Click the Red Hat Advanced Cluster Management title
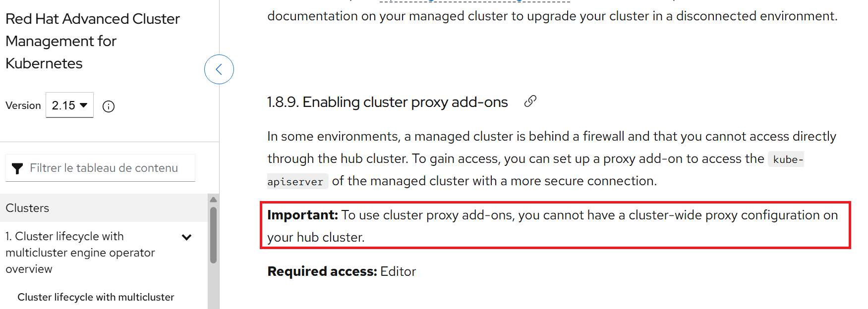Image resolution: width=868 pixels, height=309 pixels. click(x=92, y=41)
